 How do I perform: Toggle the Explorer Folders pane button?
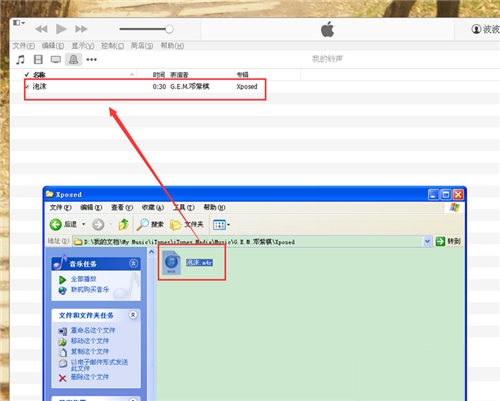coord(187,225)
